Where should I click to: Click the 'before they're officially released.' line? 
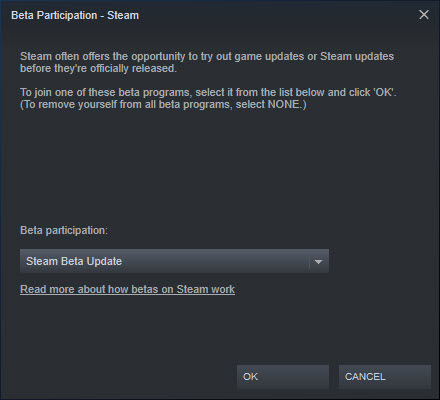click(98, 68)
